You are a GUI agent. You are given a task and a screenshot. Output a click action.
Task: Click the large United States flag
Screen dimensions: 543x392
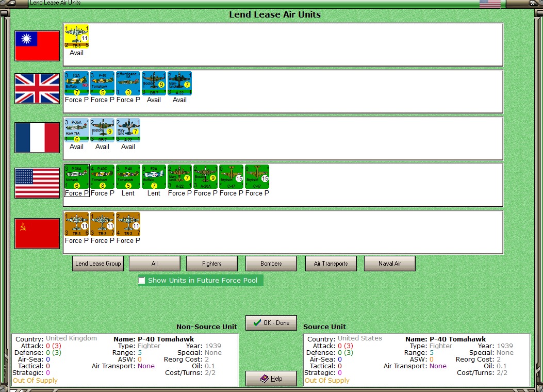tap(37, 183)
